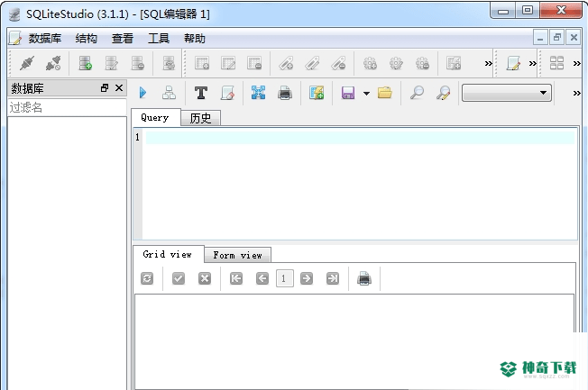The image size is (588, 390).
Task: Click the disconnect from database icon
Action: 53,63
